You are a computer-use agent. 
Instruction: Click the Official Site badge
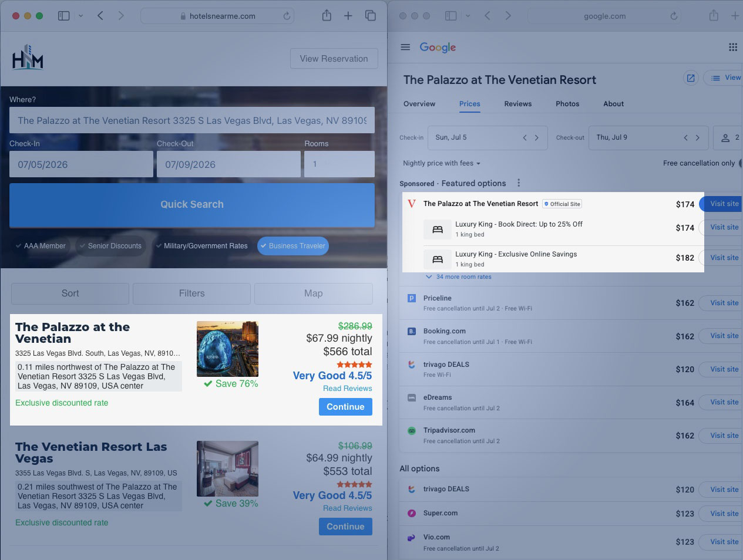pos(562,204)
